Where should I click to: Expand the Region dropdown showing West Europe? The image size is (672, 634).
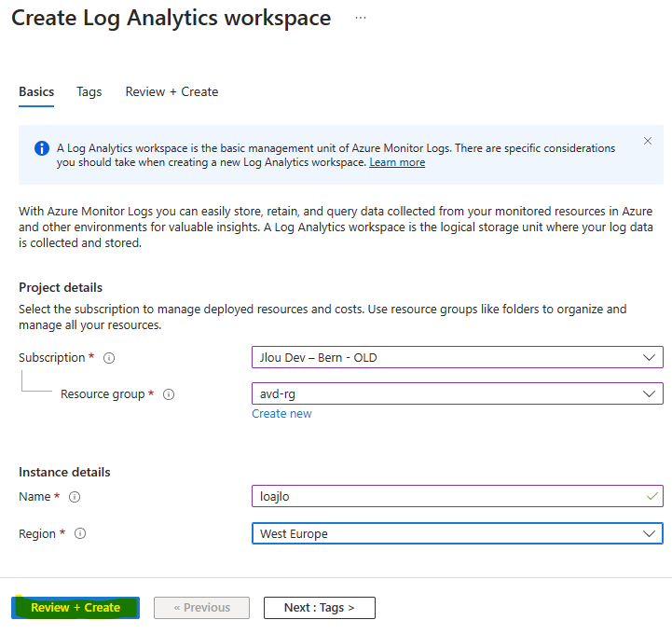tap(649, 534)
